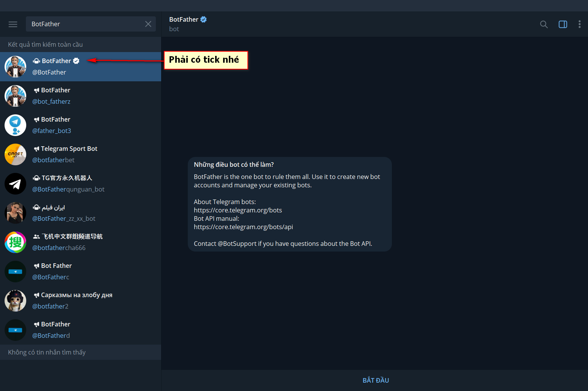Clear the BotFather search text
The width and height of the screenshot is (588, 391).
pos(148,24)
